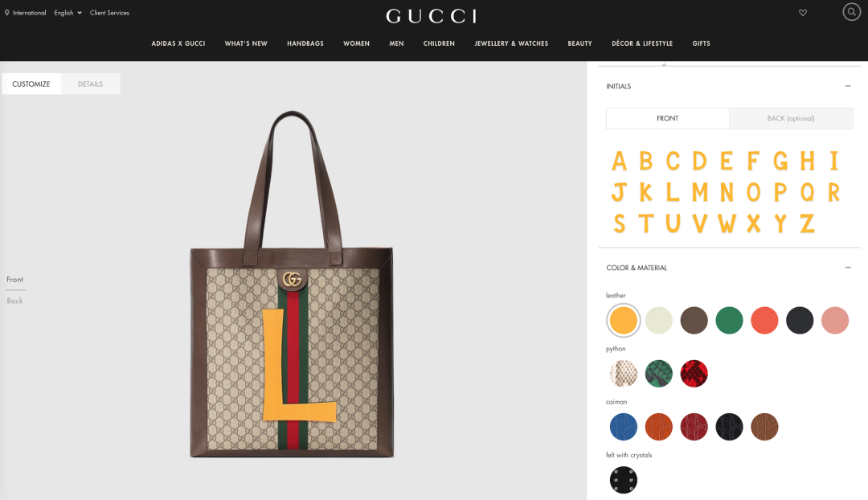Screen dimensions: 868x500
Task: Select the FRONT initials placement
Action: tap(668, 118)
